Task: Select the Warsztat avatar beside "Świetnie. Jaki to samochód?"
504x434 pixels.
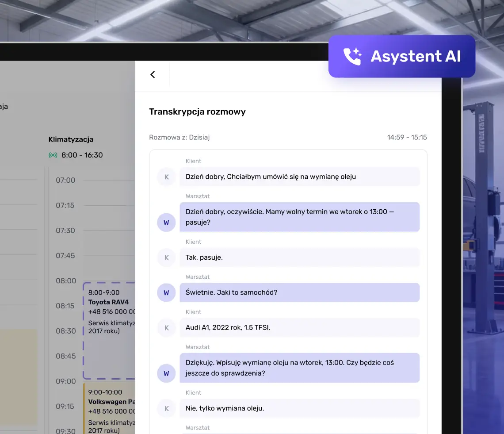Action: 166,292
